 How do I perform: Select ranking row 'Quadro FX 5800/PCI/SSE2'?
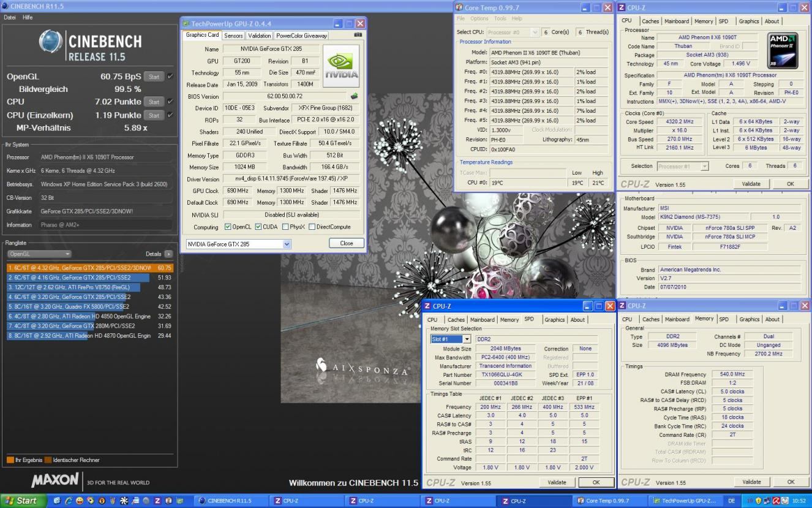[89, 306]
